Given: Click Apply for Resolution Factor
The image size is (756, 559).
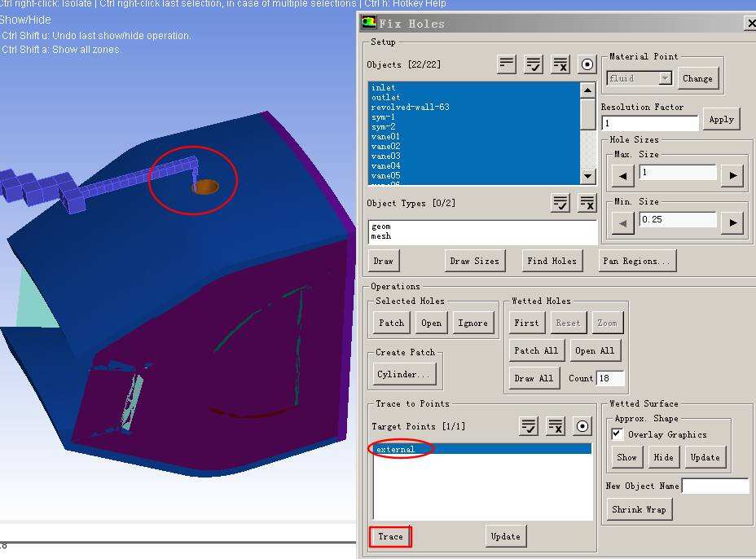Looking at the screenshot, I should [x=721, y=119].
